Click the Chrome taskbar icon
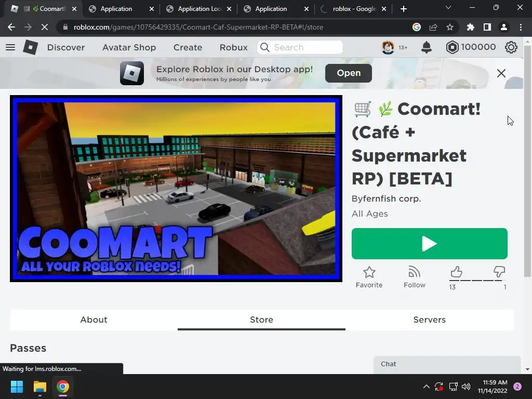 click(x=63, y=387)
